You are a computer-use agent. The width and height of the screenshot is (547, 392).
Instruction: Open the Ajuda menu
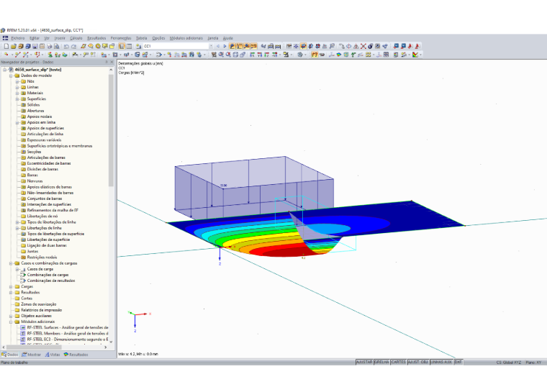228,38
